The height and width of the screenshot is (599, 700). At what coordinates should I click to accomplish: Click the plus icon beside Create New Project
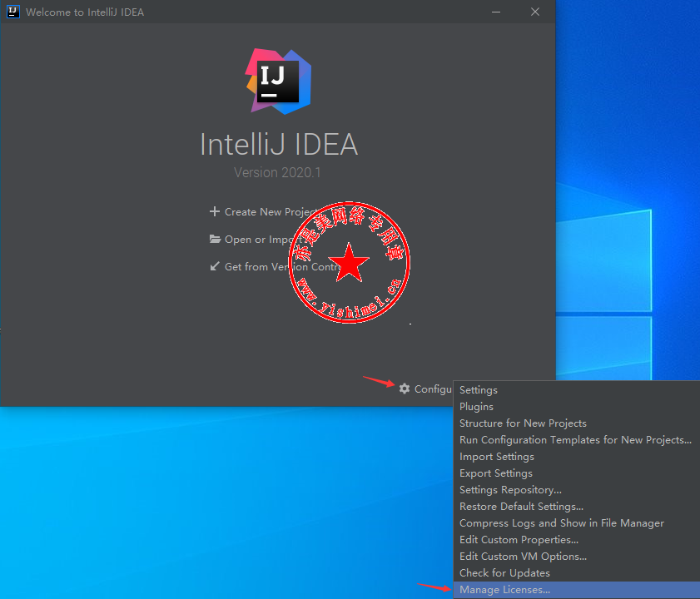tap(215, 211)
